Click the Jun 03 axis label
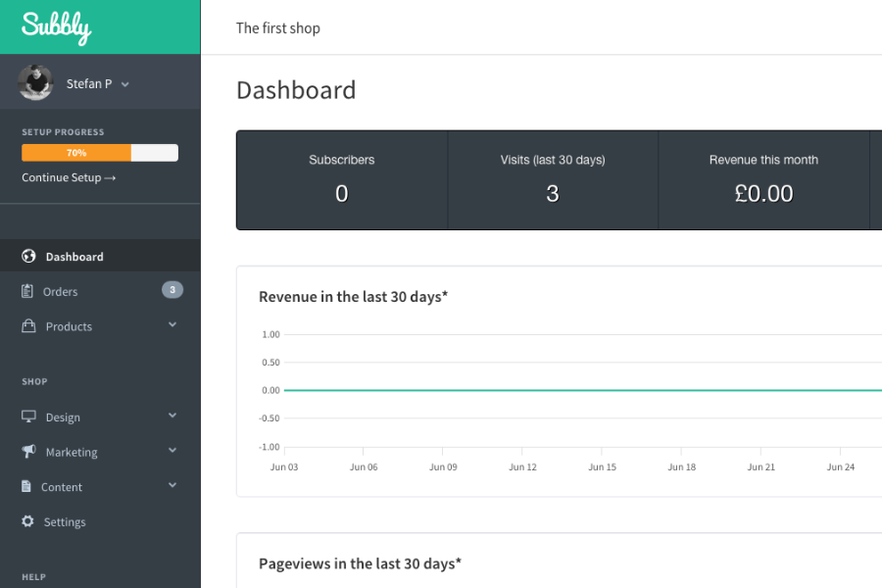 click(284, 467)
